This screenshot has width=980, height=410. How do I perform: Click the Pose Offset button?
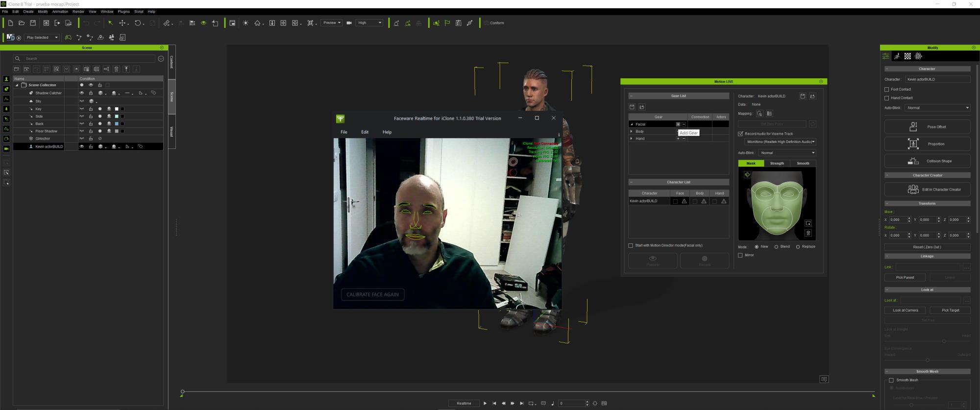(x=927, y=127)
